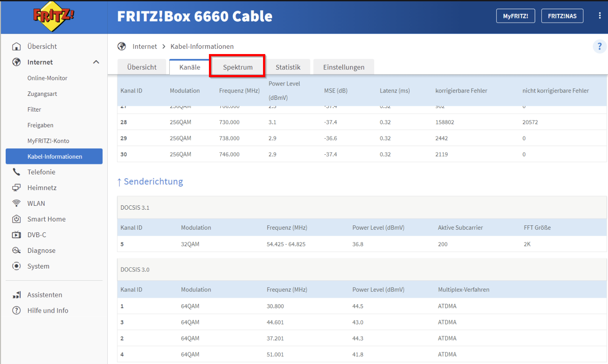Viewport: 608px width, 364px height.
Task: Click Kabel-Informationen in the breadcrumb
Action: point(202,46)
